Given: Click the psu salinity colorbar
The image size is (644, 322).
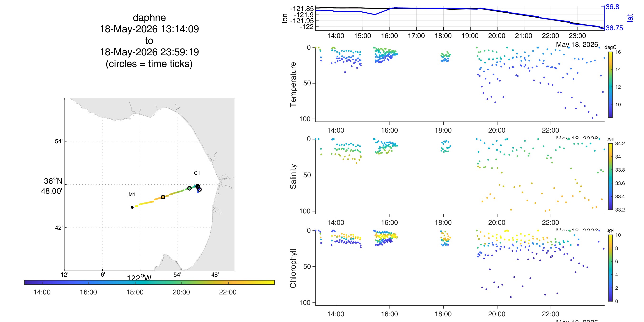Looking at the screenshot, I should [x=610, y=177].
